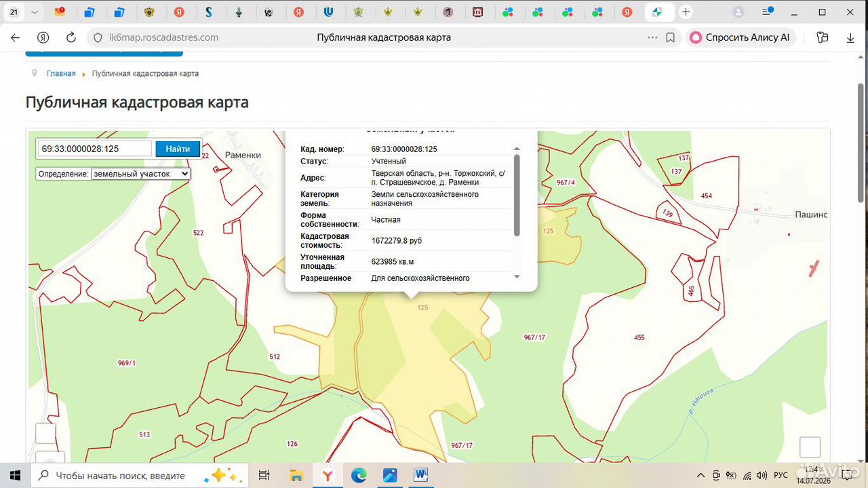868x488 pixels.
Task: Follow the Главная breadcrumb link
Action: pos(61,73)
